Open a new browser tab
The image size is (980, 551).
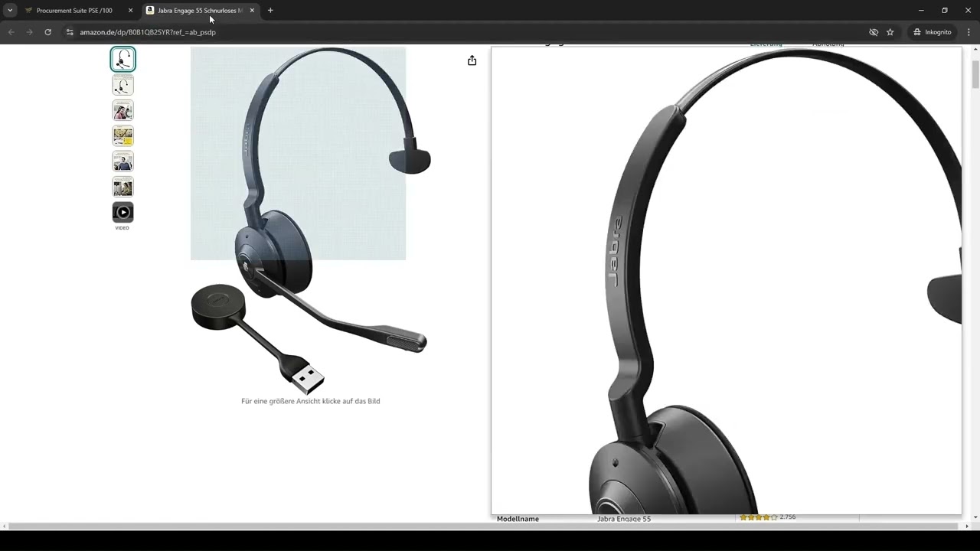pos(270,11)
